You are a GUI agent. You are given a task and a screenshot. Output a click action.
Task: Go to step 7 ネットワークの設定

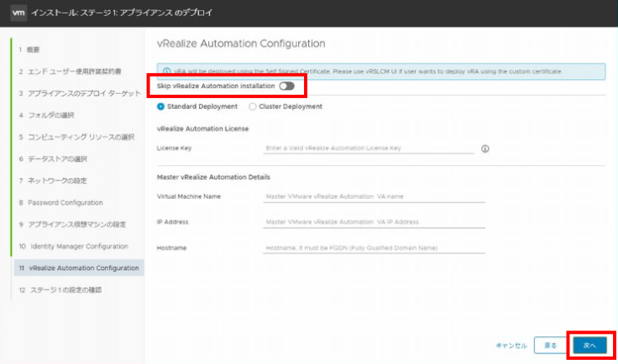tap(53, 180)
